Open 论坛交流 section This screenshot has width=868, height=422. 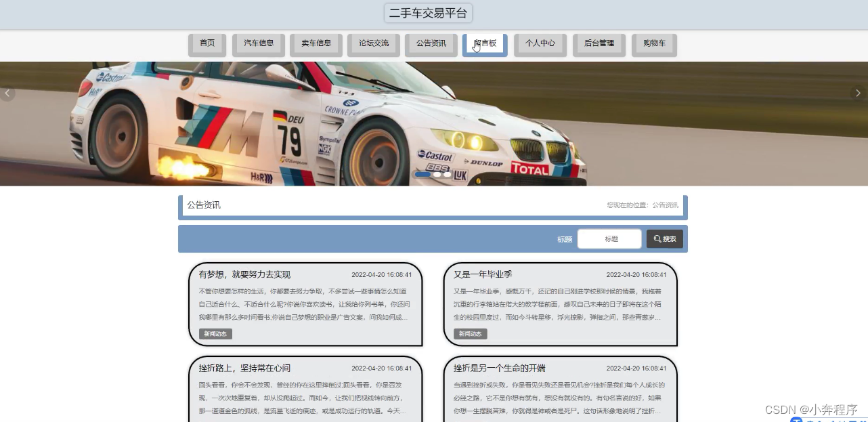pos(374,43)
